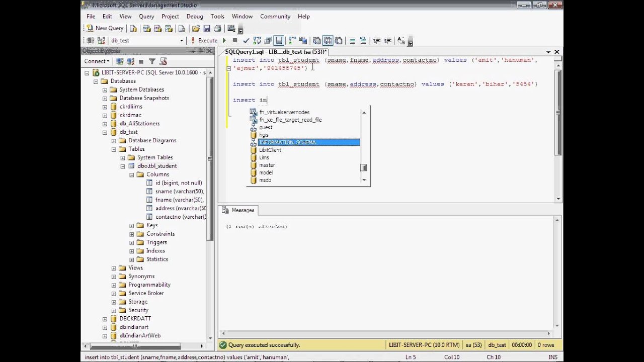The width and height of the screenshot is (644, 362).
Task: Click Comment Out Selected Lines icon
Action: (x=352, y=40)
